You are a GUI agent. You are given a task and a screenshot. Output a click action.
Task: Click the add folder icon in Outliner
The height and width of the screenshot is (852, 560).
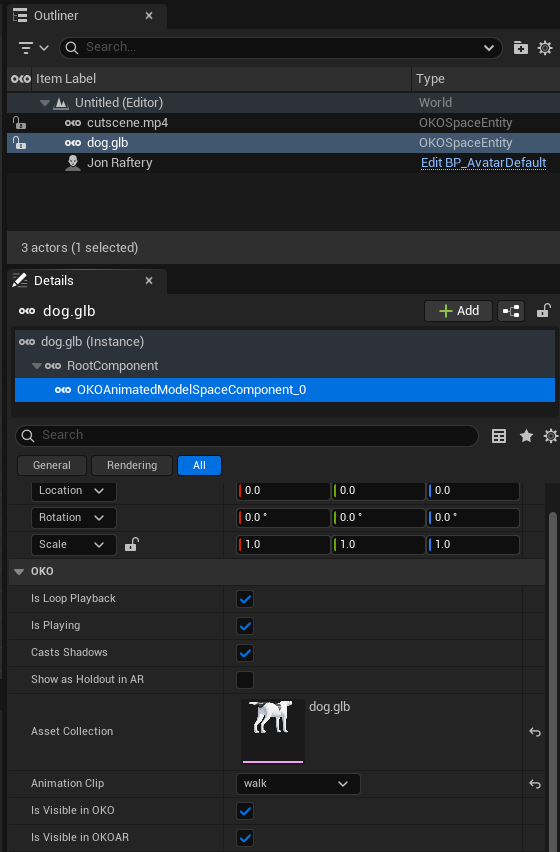pyautogui.click(x=520, y=48)
